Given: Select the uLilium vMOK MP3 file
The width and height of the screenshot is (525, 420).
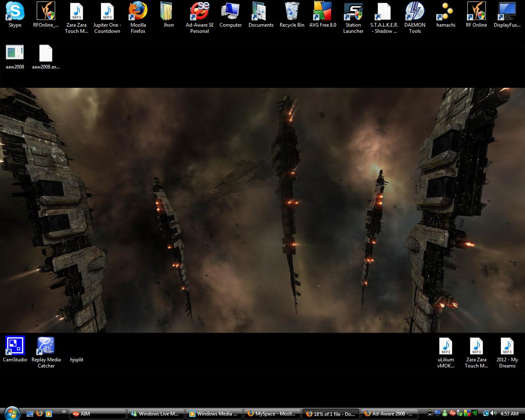Looking at the screenshot, I should [446, 353].
